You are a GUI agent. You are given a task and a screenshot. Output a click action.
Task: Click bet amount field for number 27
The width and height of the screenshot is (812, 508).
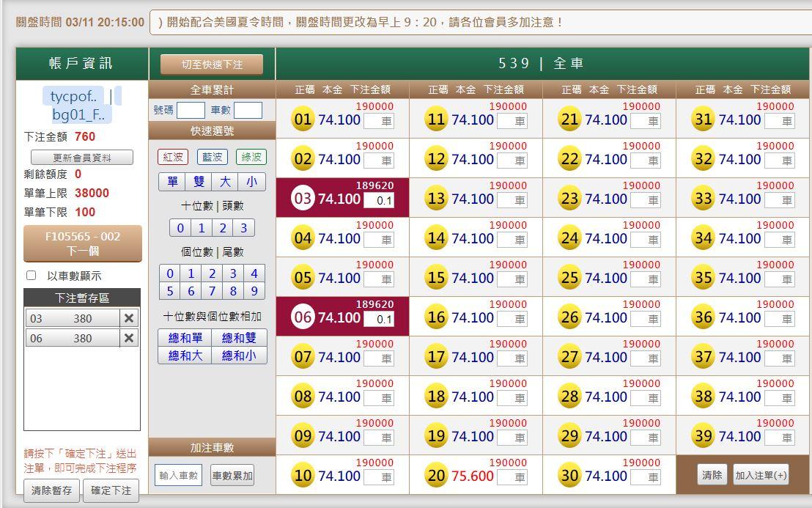click(646, 358)
